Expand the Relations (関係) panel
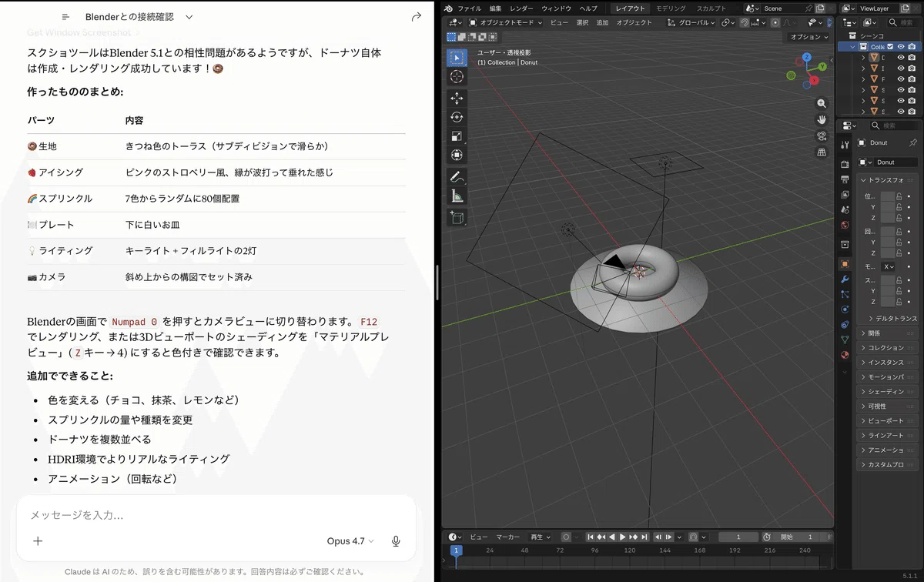 tap(888, 333)
